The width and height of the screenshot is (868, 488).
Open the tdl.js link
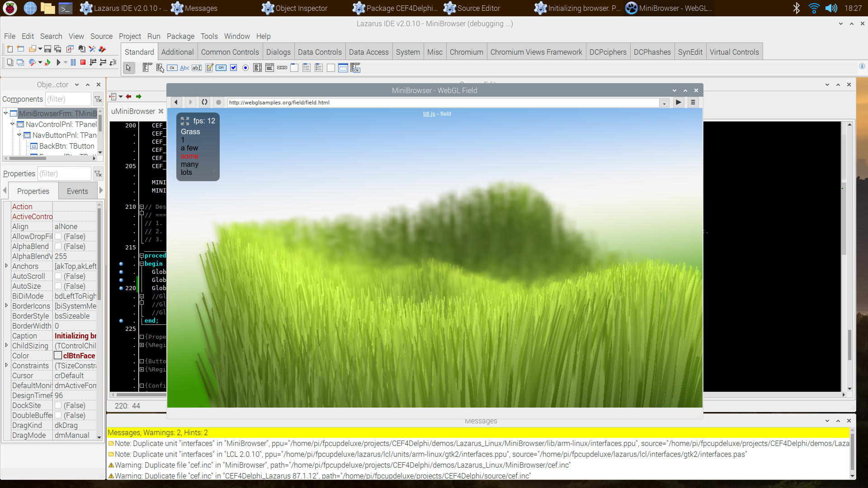[429, 114]
